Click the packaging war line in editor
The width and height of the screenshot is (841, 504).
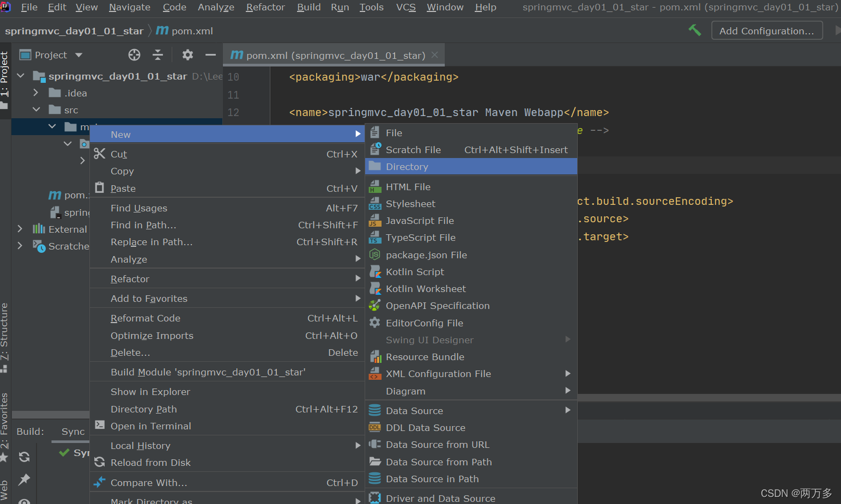(x=374, y=77)
